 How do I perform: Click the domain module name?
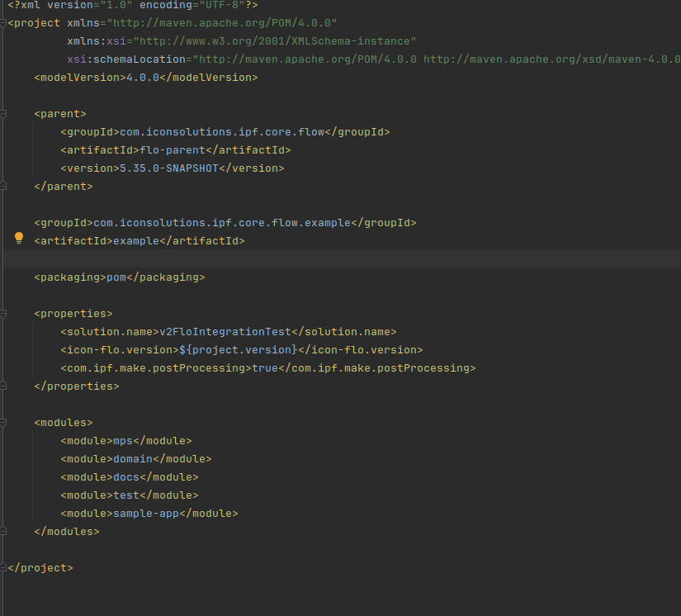133,458
